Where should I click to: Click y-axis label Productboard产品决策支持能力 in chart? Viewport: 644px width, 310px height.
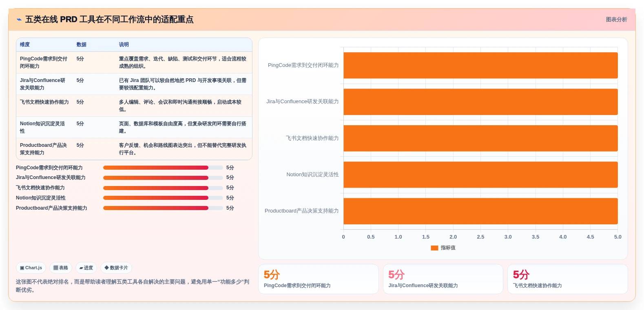(x=301, y=211)
